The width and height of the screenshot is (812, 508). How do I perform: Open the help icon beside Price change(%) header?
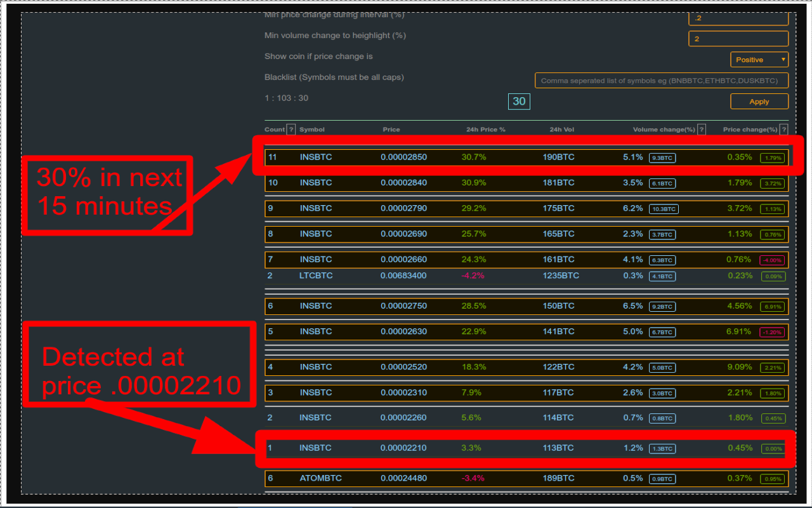(784, 130)
